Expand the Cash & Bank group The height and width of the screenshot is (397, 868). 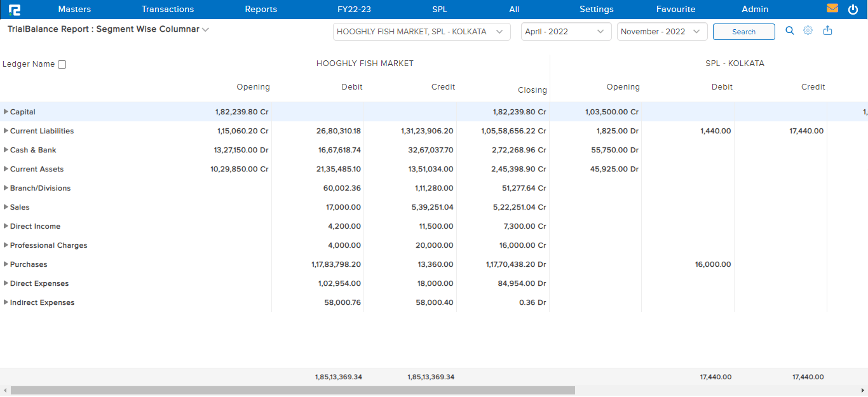6,150
